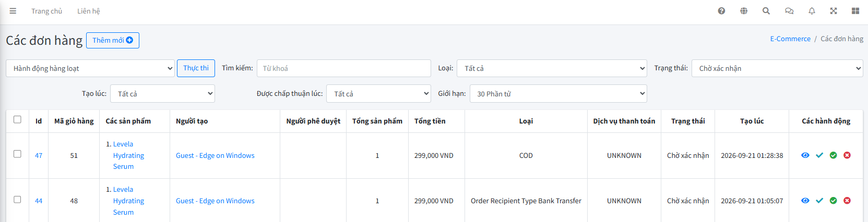The height and width of the screenshot is (222, 868).
Task: Select timestamp 2026-09-21 01:28:38
Action: [752, 155]
